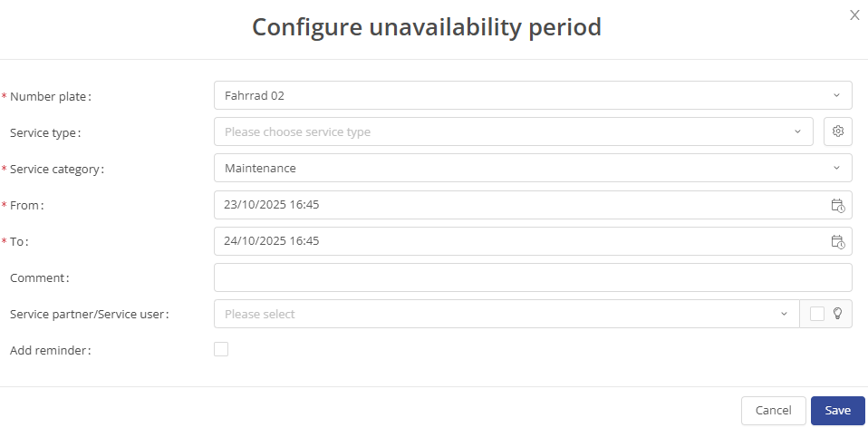This screenshot has height=428, width=868.
Task: Open service type settings gear icon
Action: [838, 131]
